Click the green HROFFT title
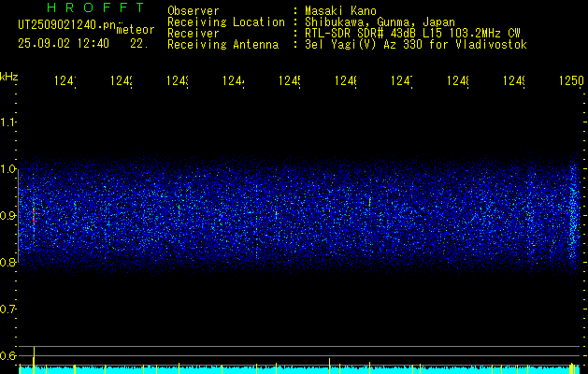Image resolution: width=588 pixels, height=374 pixels. coord(95,7)
